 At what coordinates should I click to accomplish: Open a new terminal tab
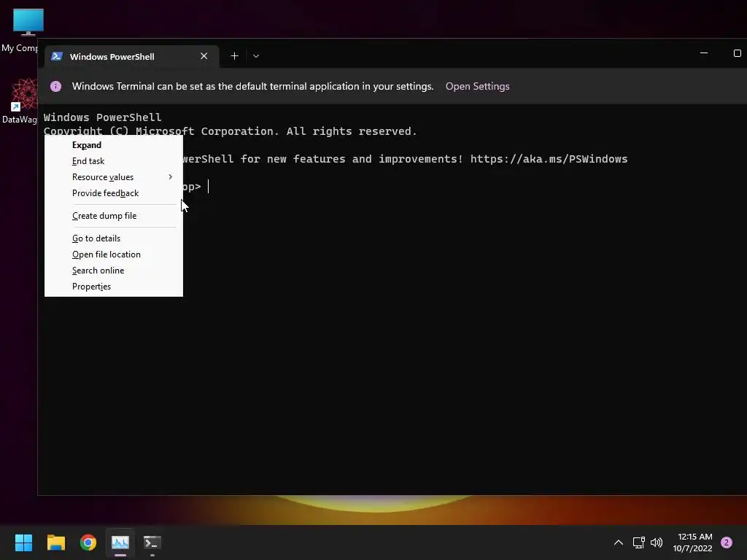[x=234, y=56]
